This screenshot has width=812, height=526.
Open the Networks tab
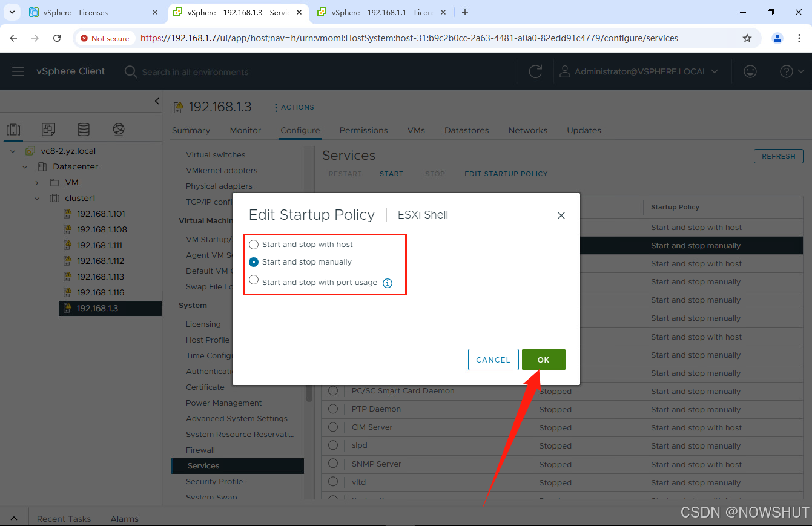pos(527,130)
